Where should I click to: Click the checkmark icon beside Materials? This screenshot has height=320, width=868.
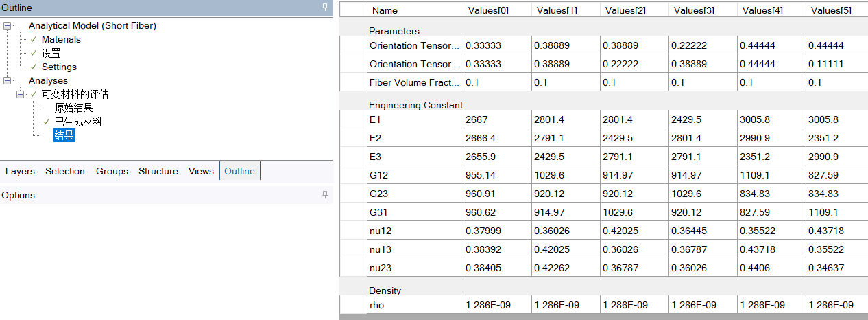tap(33, 39)
